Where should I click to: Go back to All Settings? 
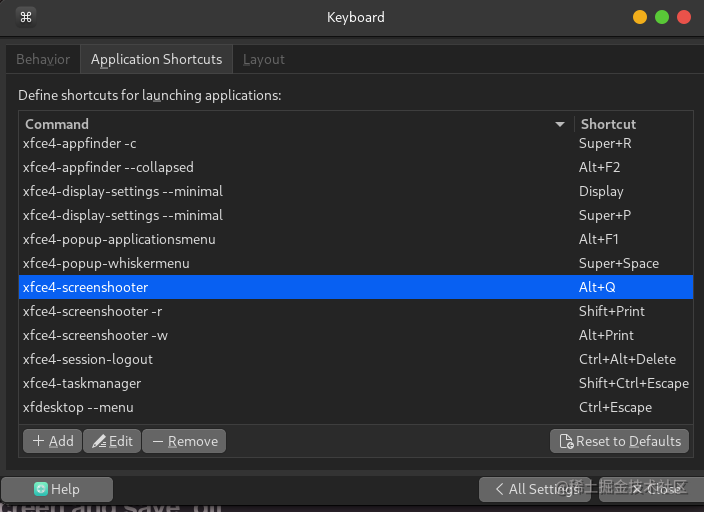click(535, 489)
